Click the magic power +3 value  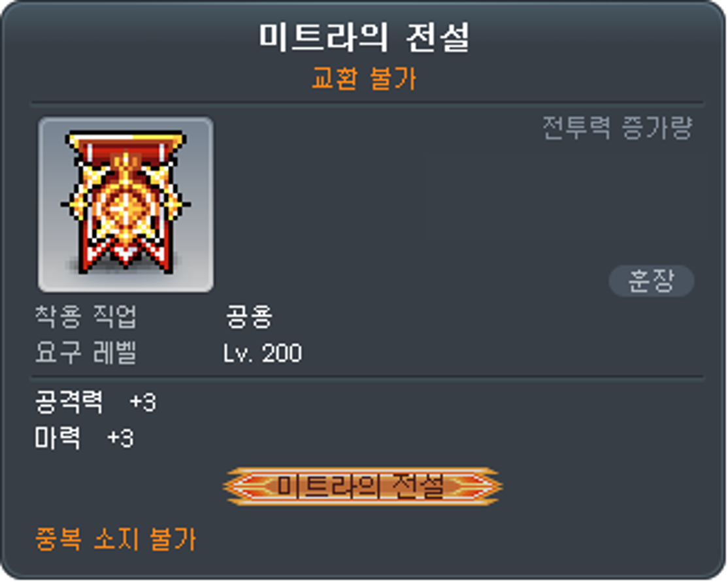coord(120,438)
